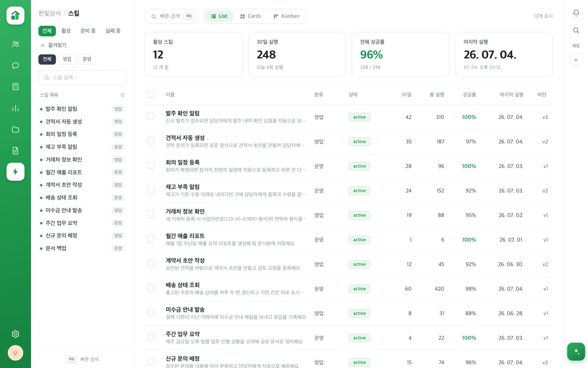This screenshot has height=368, width=588.
Task: Check the 거래처 정보 확인 row checkbox
Action: (151, 214)
